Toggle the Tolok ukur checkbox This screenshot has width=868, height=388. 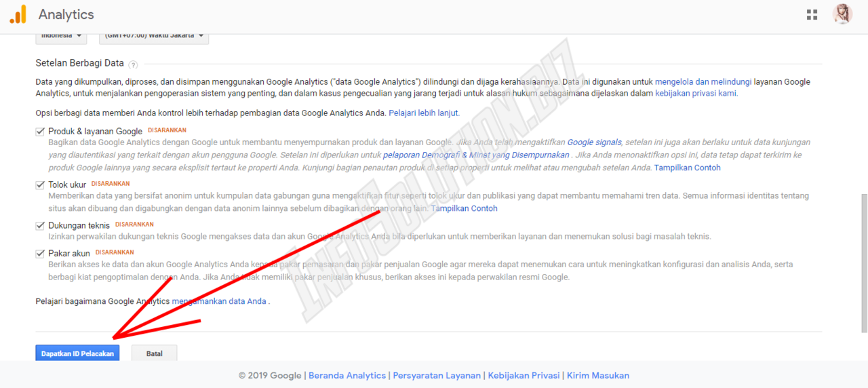(x=40, y=185)
